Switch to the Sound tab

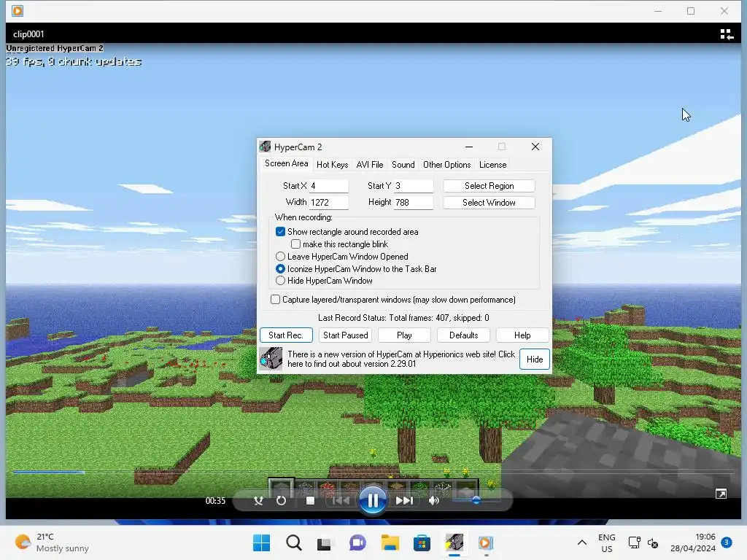tap(403, 165)
